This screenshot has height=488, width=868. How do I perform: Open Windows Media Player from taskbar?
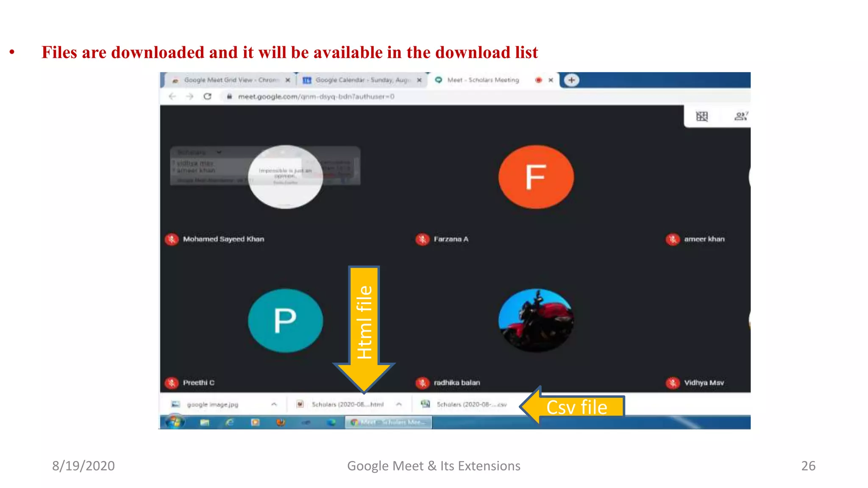point(255,422)
